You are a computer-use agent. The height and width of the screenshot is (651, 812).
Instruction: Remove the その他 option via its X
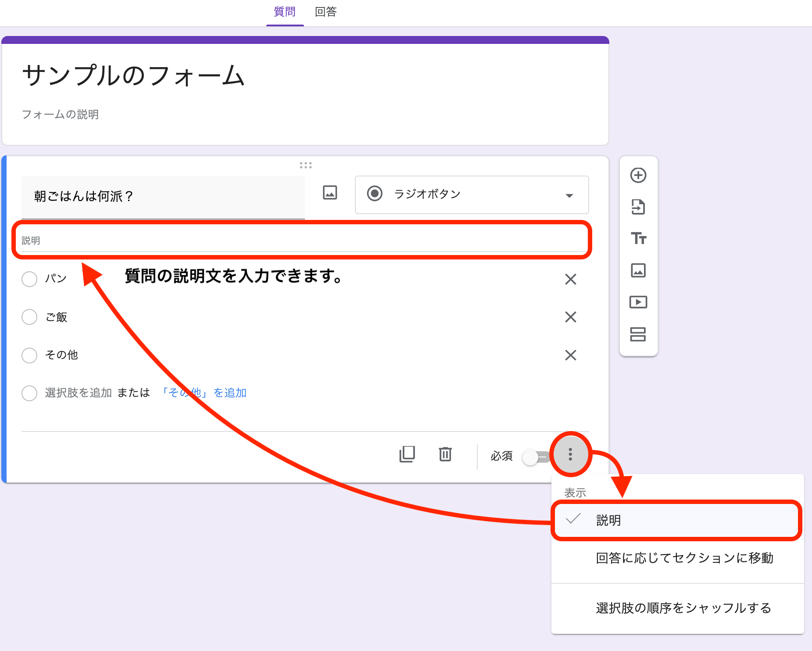pyautogui.click(x=571, y=355)
